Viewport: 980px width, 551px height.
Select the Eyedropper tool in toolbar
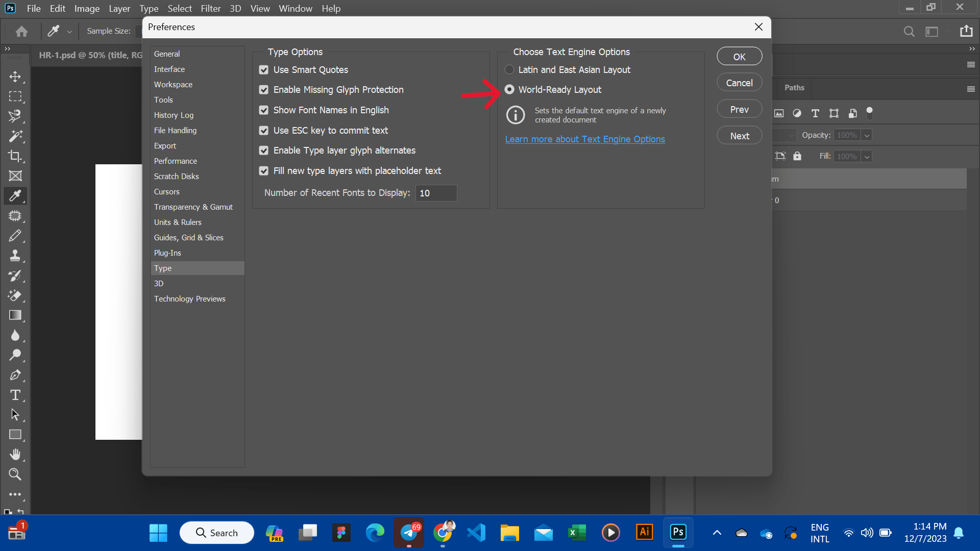pos(15,196)
